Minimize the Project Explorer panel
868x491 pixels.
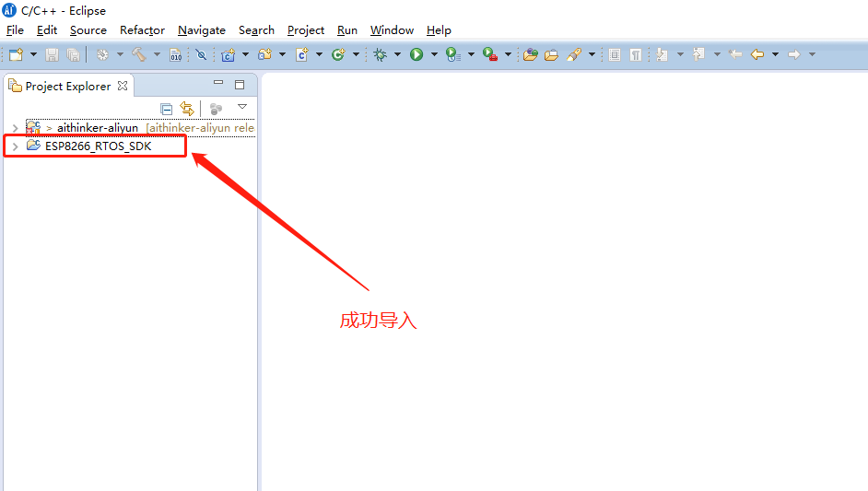pyautogui.click(x=218, y=83)
